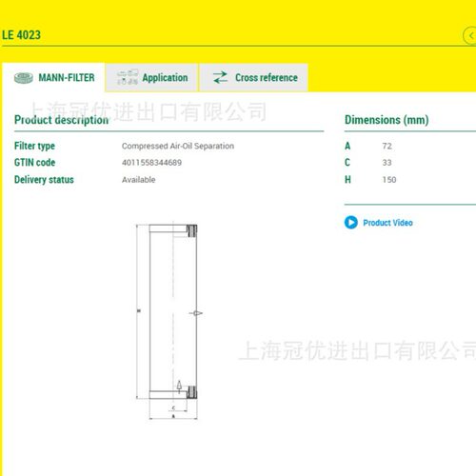Click the blue play icon for video
476x476 pixels.
coord(351,223)
